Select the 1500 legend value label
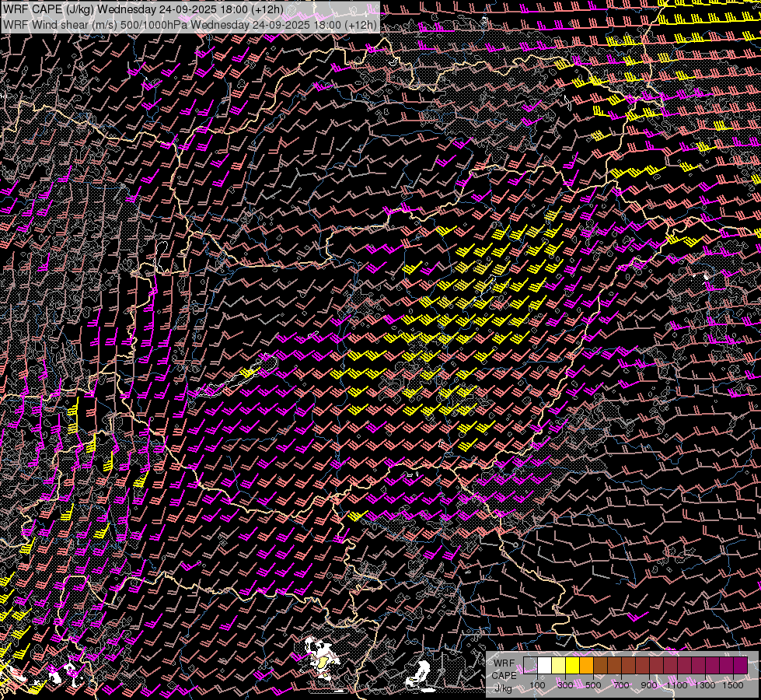 coord(733,684)
